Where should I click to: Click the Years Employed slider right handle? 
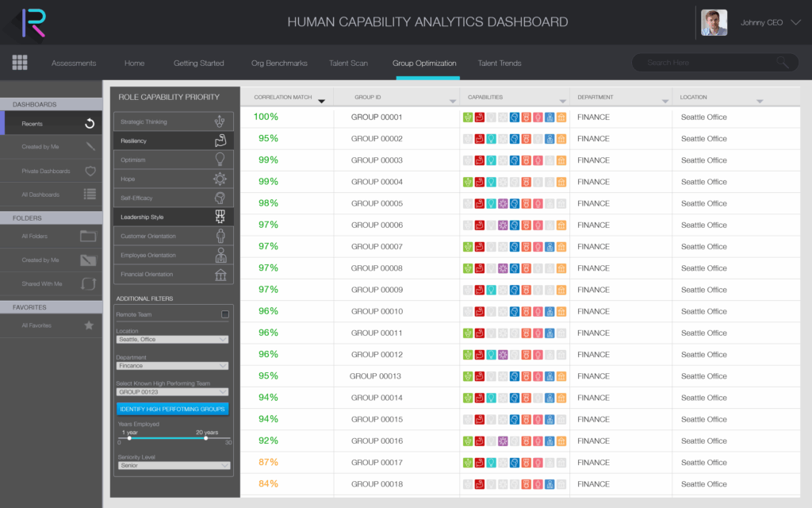(x=205, y=437)
